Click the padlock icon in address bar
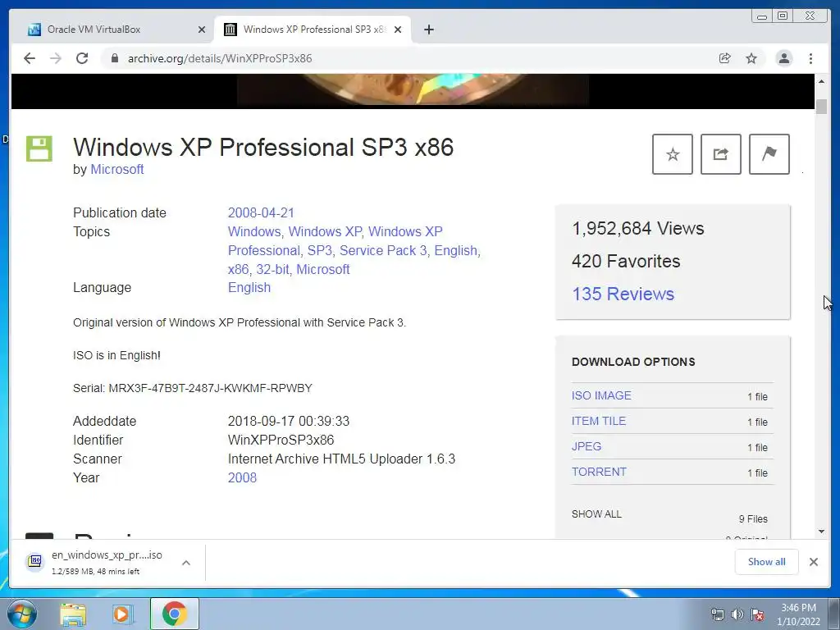 point(114,58)
